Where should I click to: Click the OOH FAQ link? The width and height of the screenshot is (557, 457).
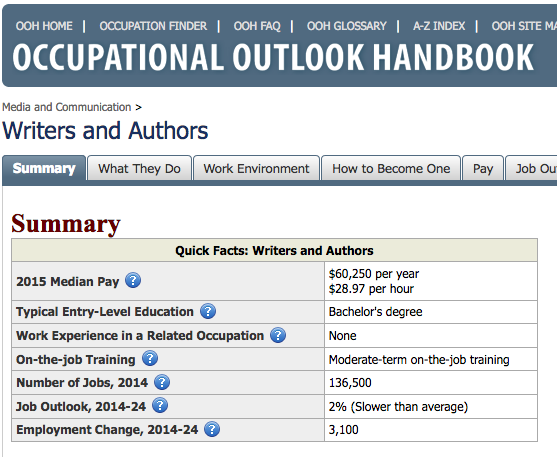tap(257, 26)
